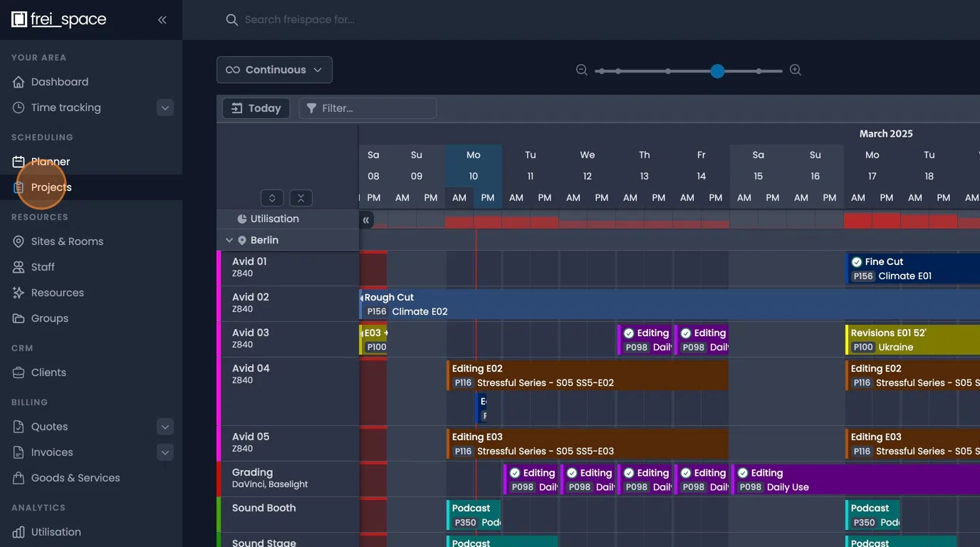Collapse the Utilisation row using its chevron
This screenshot has width=980, height=547.
pos(366,219)
